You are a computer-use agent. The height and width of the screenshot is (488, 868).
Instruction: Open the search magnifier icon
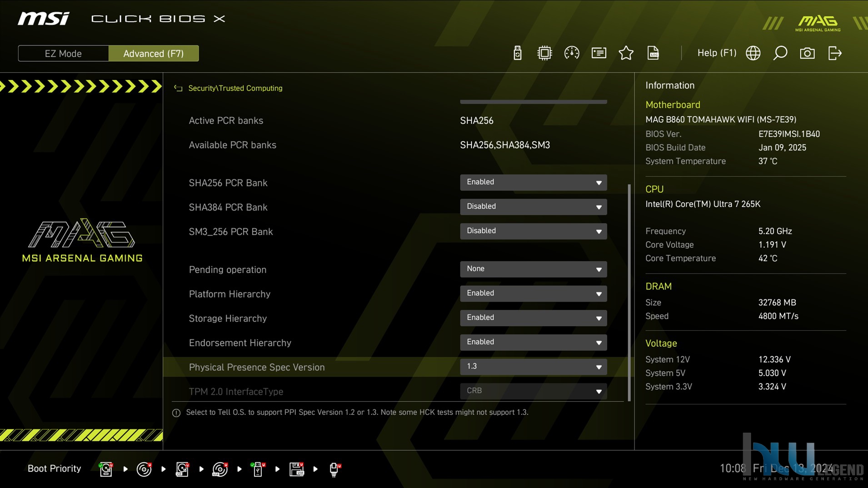(x=780, y=53)
